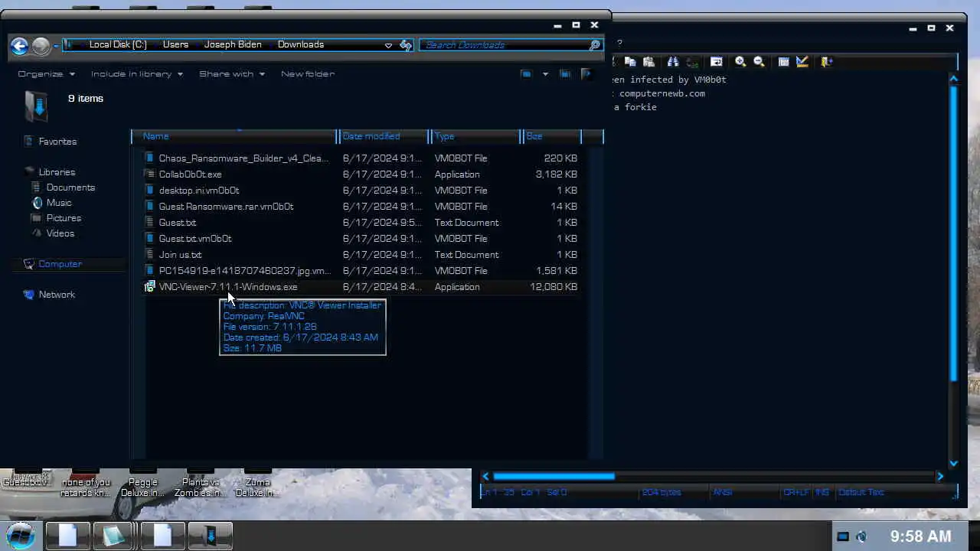
Task: Toggle word wrap icon in Notepad++ toolbar
Action: coord(716,62)
